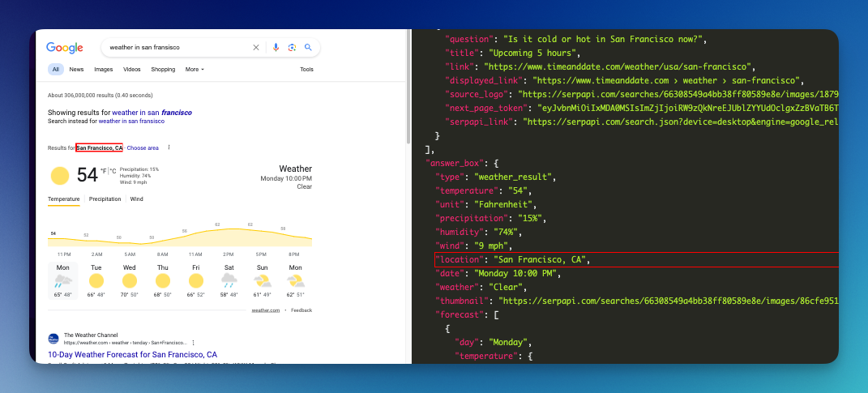Click the blue magnifier search icon
868x393 pixels.
click(308, 48)
